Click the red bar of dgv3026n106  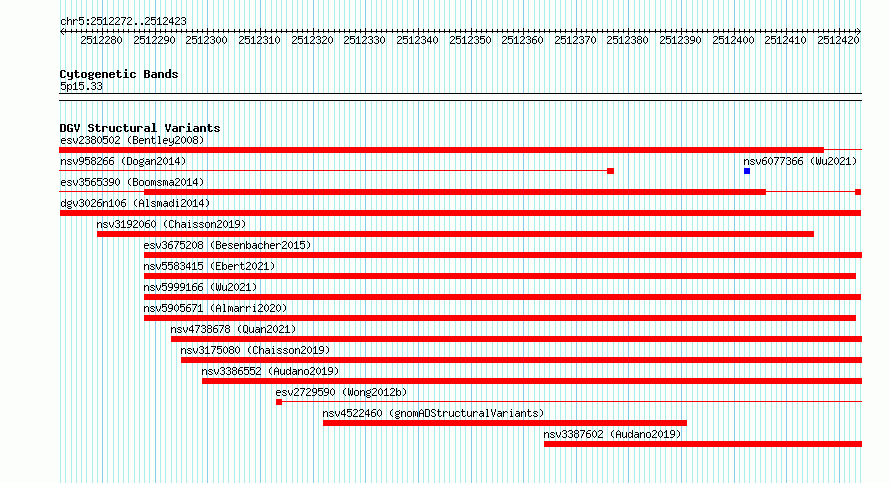460,213
